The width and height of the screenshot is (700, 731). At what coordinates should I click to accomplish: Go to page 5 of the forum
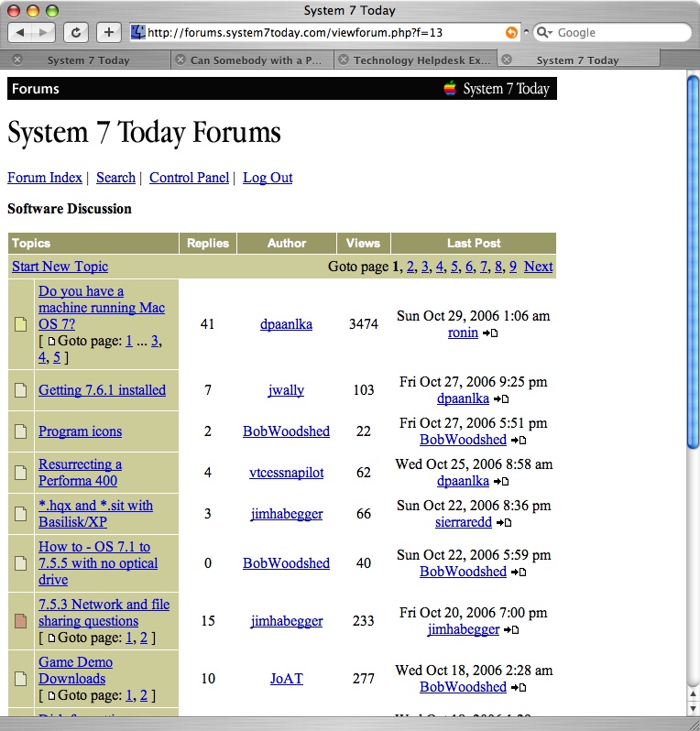pos(454,267)
